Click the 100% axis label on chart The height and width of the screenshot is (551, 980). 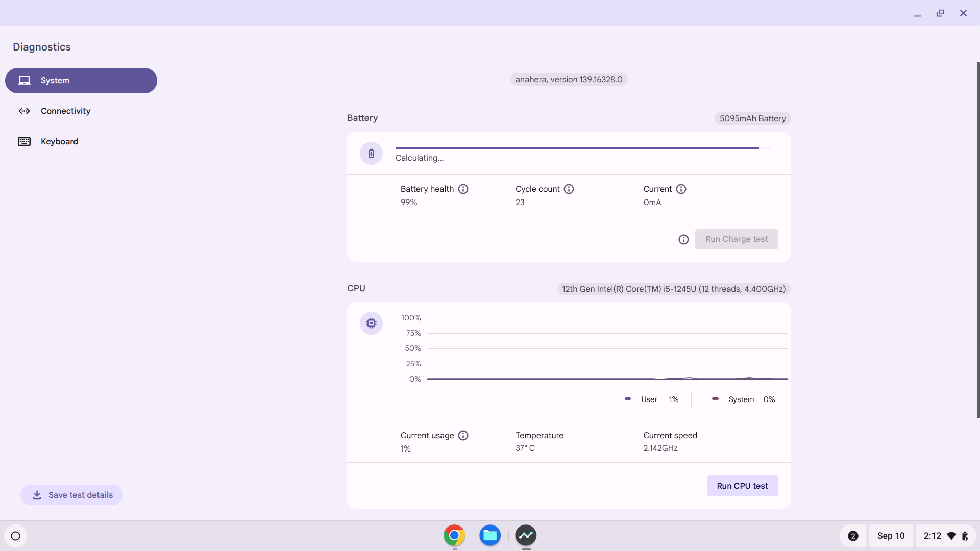tap(411, 318)
